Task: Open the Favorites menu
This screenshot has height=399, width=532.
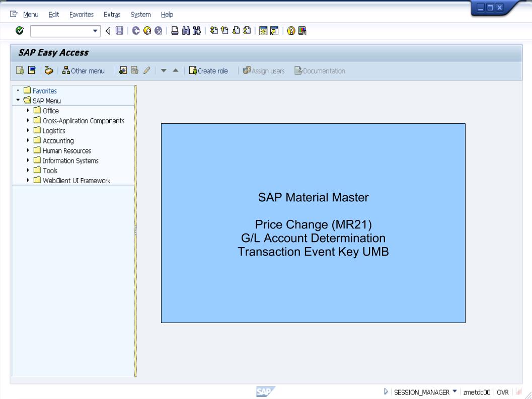Action: pyautogui.click(x=82, y=14)
